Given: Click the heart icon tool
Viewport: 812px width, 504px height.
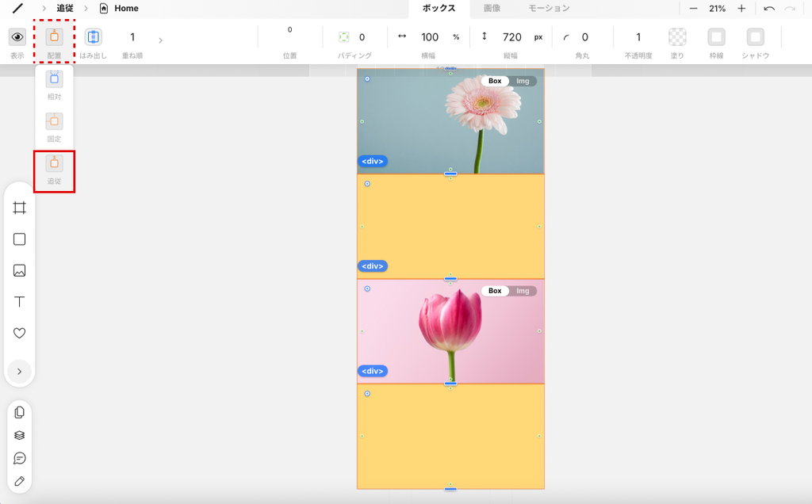Looking at the screenshot, I should coord(19,334).
